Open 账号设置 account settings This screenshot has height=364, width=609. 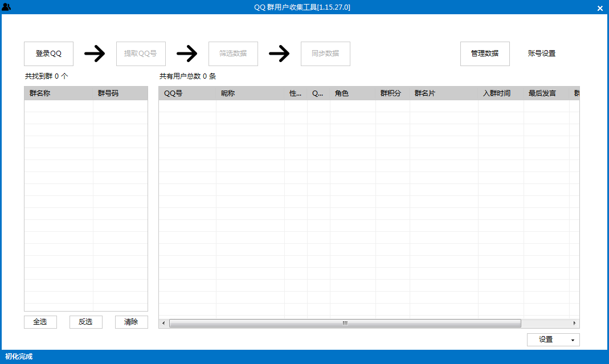(541, 54)
